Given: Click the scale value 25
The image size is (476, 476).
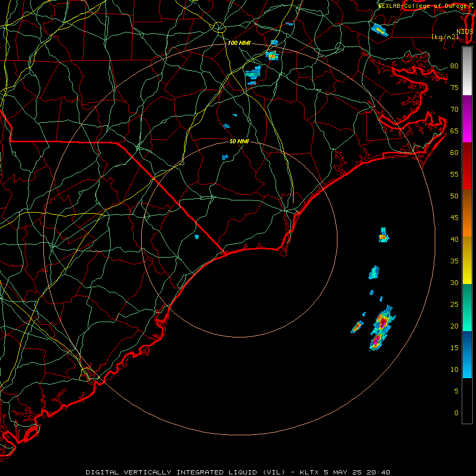Looking at the screenshot, I should (454, 305).
